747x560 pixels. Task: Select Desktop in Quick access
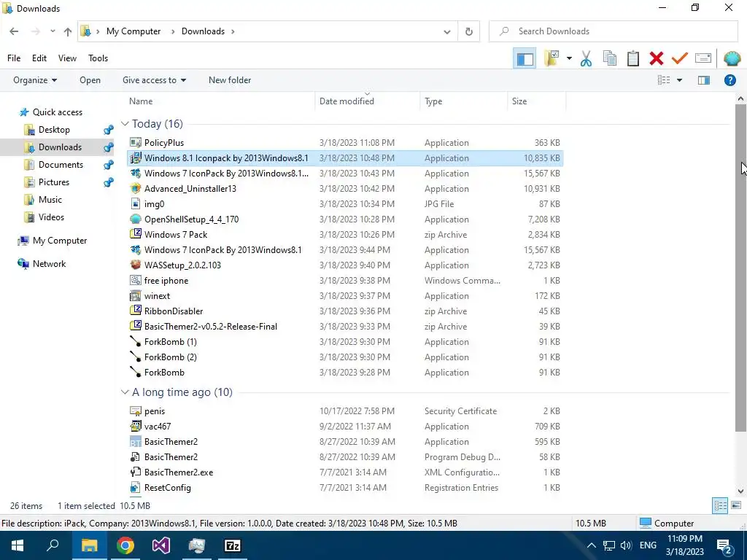54,130
